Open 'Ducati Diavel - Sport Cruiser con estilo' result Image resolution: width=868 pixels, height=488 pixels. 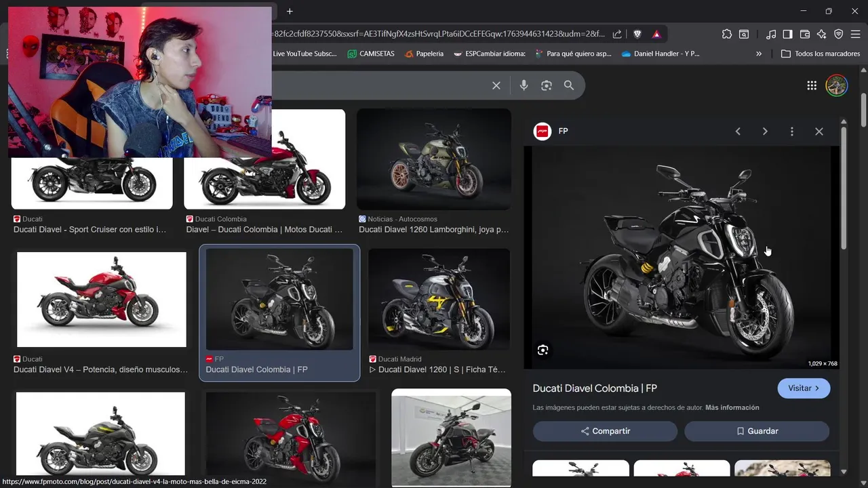(90, 230)
